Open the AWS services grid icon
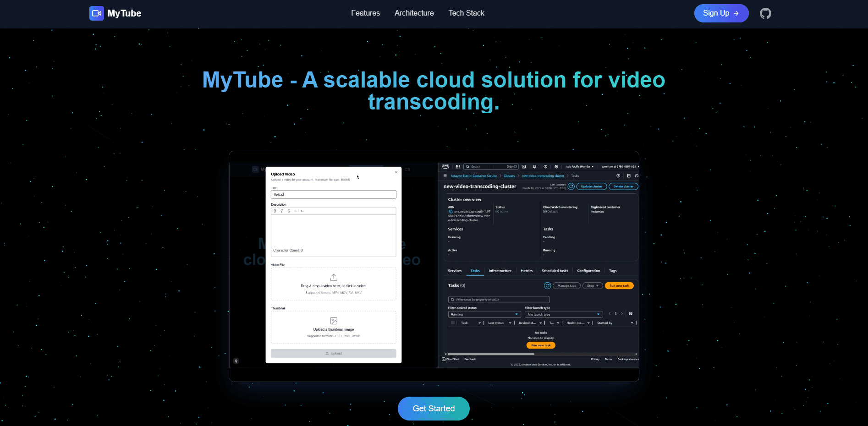 click(458, 167)
